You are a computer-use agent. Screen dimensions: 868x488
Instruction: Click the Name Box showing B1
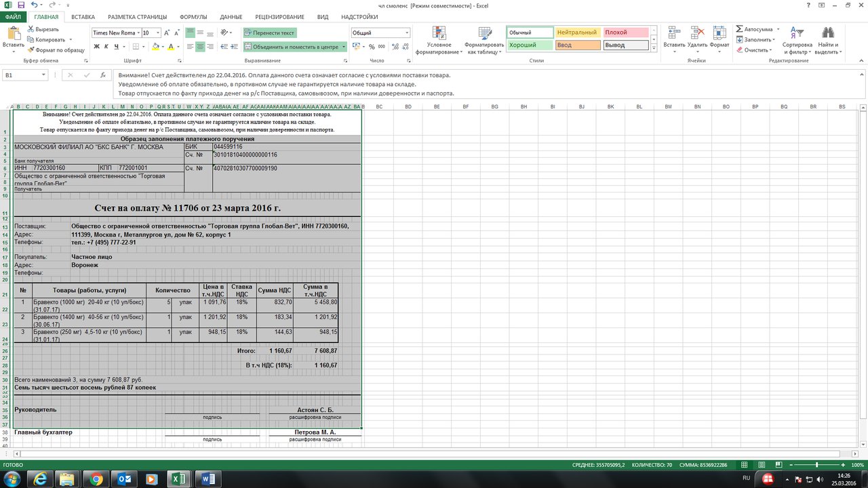(24, 75)
